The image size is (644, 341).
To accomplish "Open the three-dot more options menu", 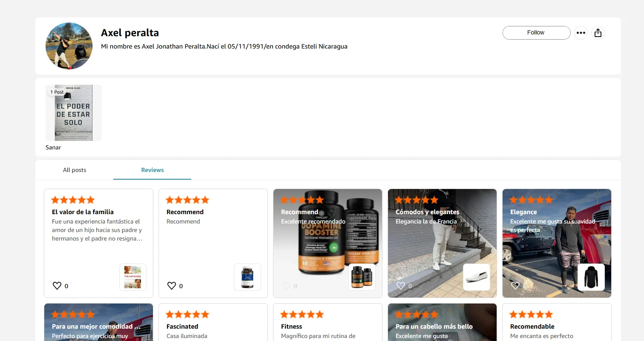I will point(581,33).
